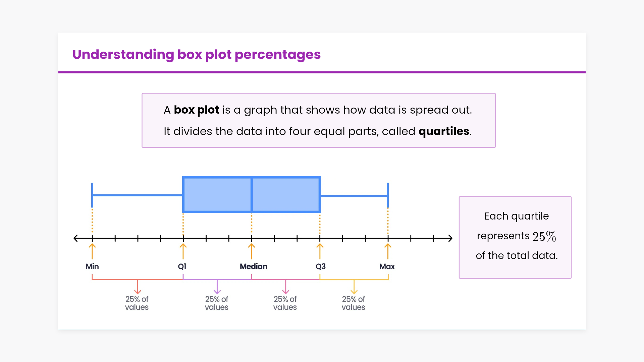Click the yellow down arrow under the Q3–Max bracket
644x362 pixels.
pos(354,287)
